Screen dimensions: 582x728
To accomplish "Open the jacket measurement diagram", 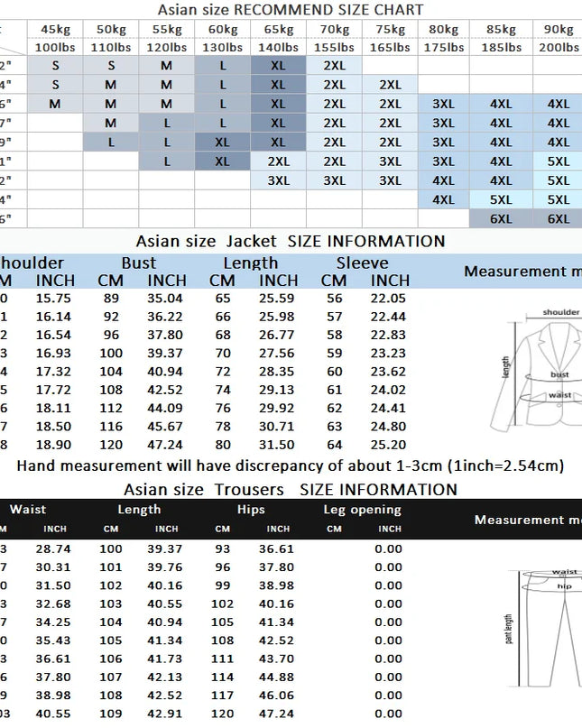I will (x=536, y=370).
